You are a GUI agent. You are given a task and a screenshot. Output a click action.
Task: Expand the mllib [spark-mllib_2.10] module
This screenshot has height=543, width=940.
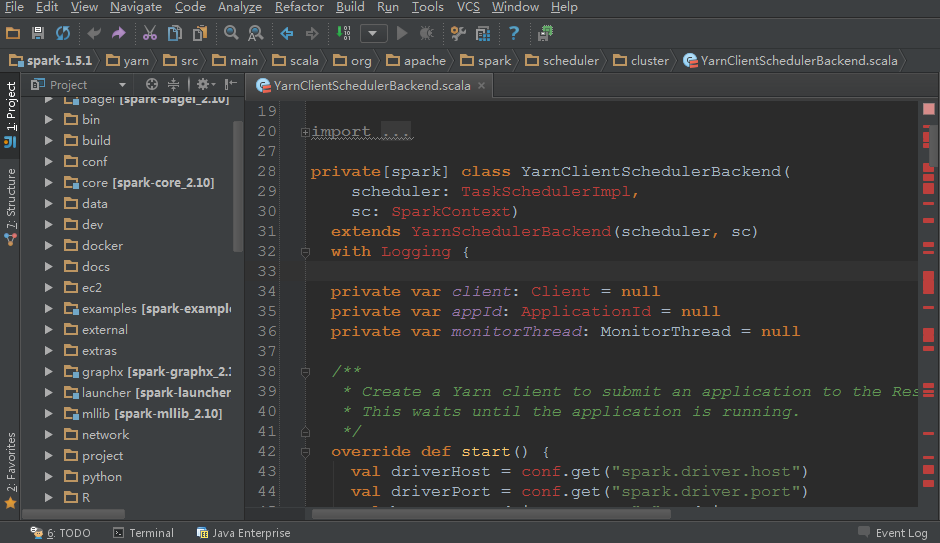pos(49,413)
